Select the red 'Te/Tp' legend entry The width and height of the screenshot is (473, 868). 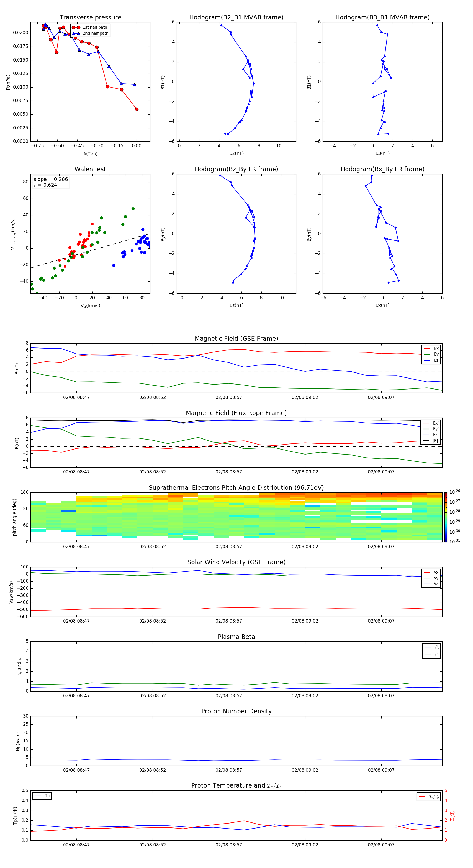coord(429,796)
